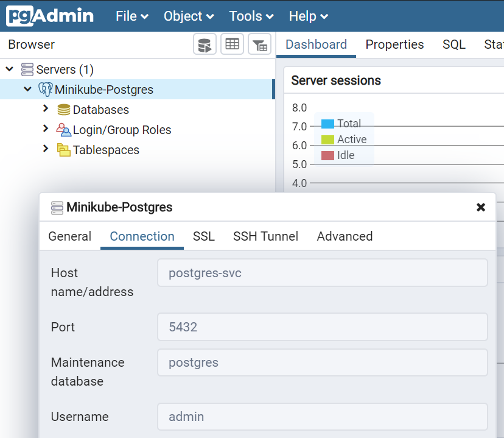Screen dimensions: 504x438
Task: Click the Active legend green swatch
Action: [x=327, y=140]
